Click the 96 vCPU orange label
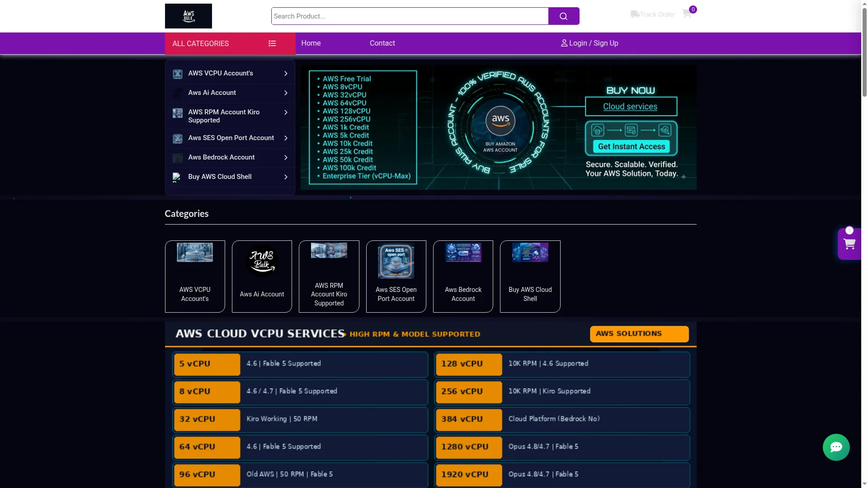868x488 pixels. [207, 475]
